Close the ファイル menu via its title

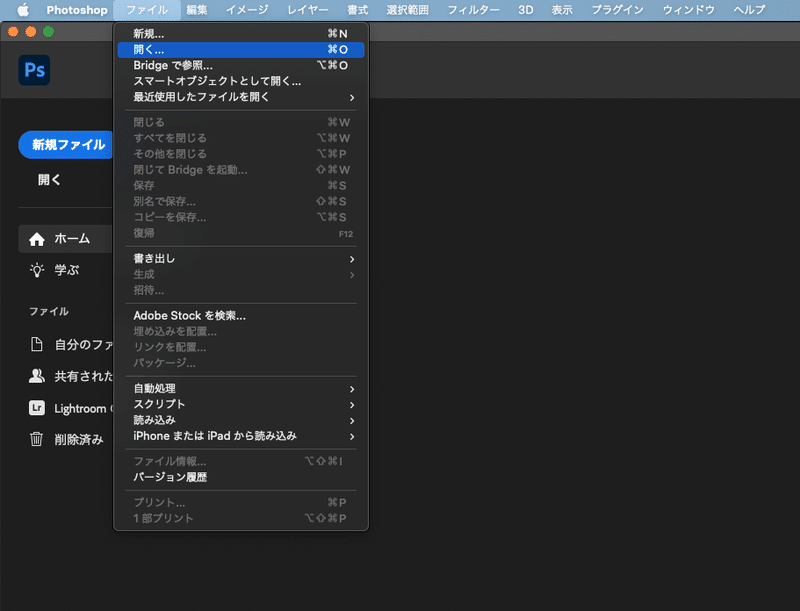click(147, 10)
